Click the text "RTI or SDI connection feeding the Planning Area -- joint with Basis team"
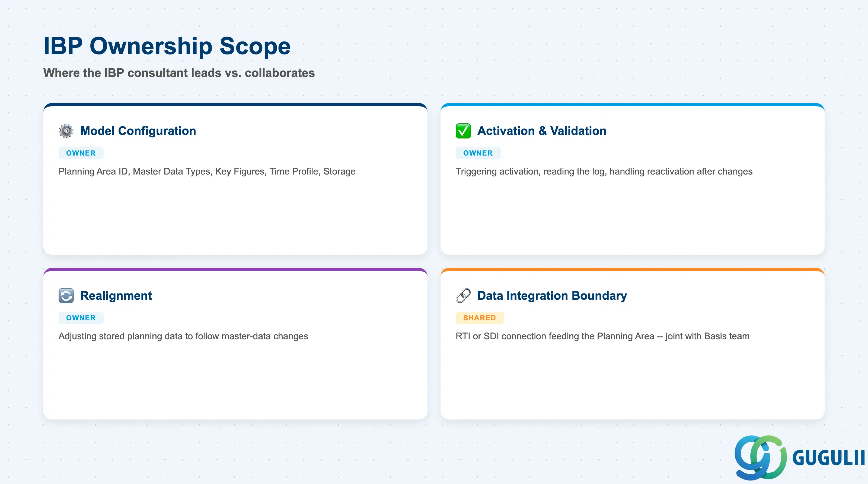This screenshot has width=868, height=484. point(602,336)
